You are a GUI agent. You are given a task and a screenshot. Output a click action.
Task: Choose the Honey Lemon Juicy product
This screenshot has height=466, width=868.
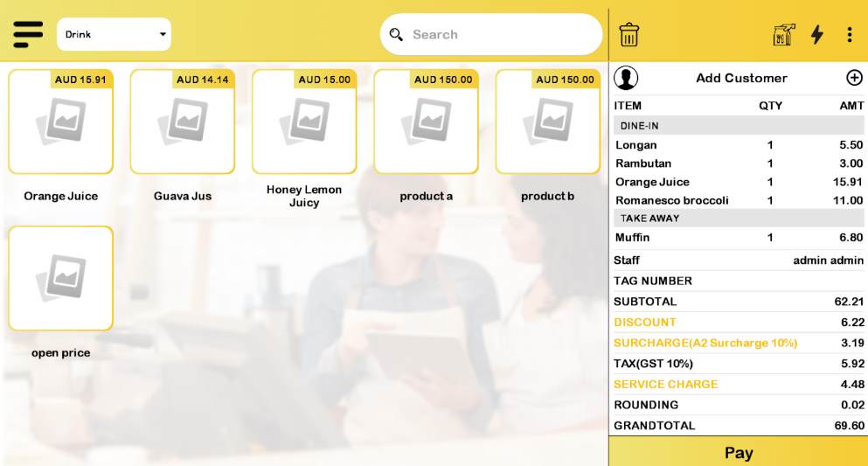(x=304, y=122)
